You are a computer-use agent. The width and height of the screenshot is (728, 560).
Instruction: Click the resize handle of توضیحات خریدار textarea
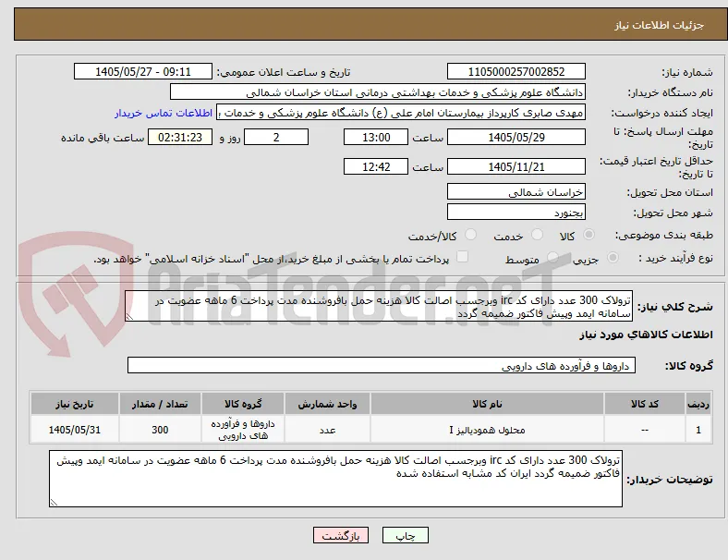(54, 502)
